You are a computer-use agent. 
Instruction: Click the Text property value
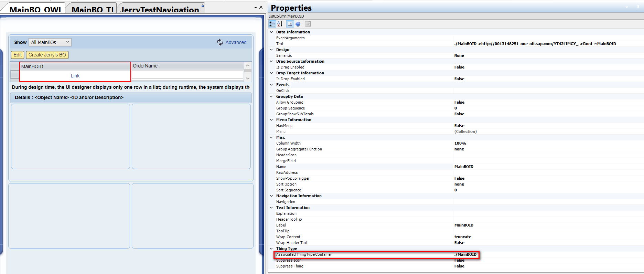click(x=535, y=44)
